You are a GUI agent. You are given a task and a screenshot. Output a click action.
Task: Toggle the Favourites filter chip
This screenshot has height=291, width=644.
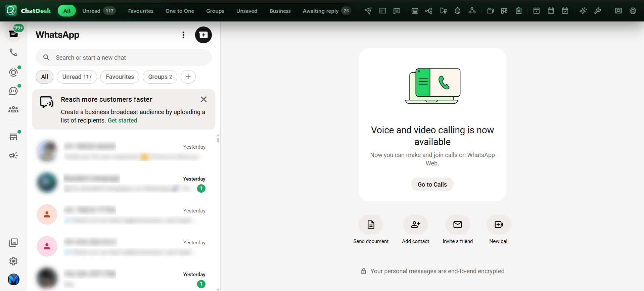coord(120,77)
